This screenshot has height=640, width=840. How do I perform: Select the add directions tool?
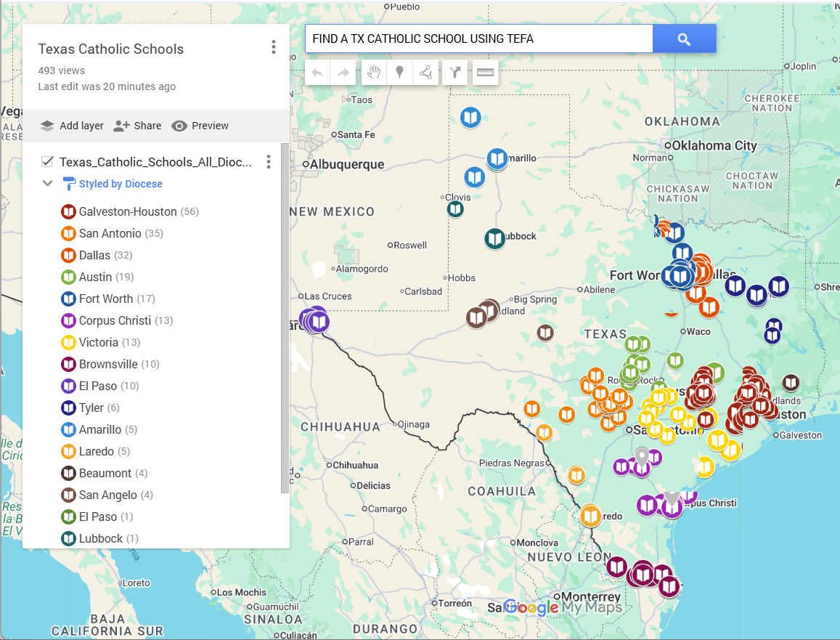(x=455, y=72)
